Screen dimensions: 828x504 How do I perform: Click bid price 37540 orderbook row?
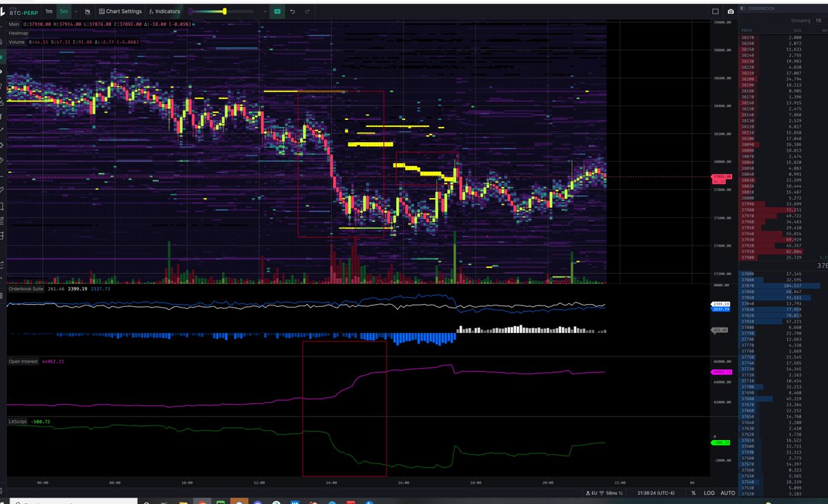[x=783, y=481]
